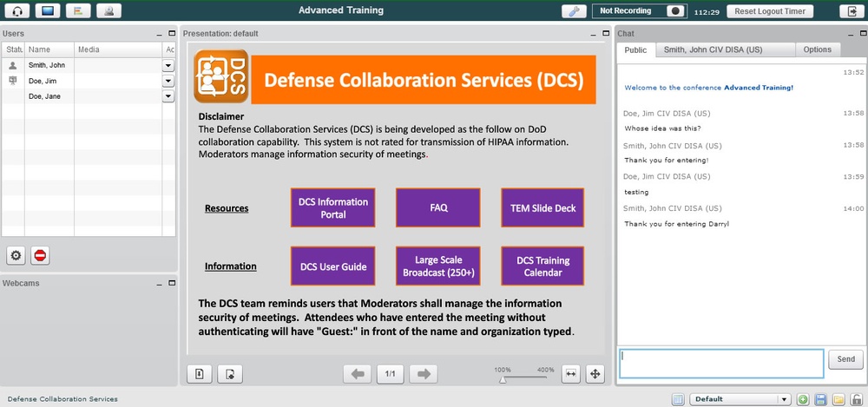Maximize the Presentation panel

[606, 34]
